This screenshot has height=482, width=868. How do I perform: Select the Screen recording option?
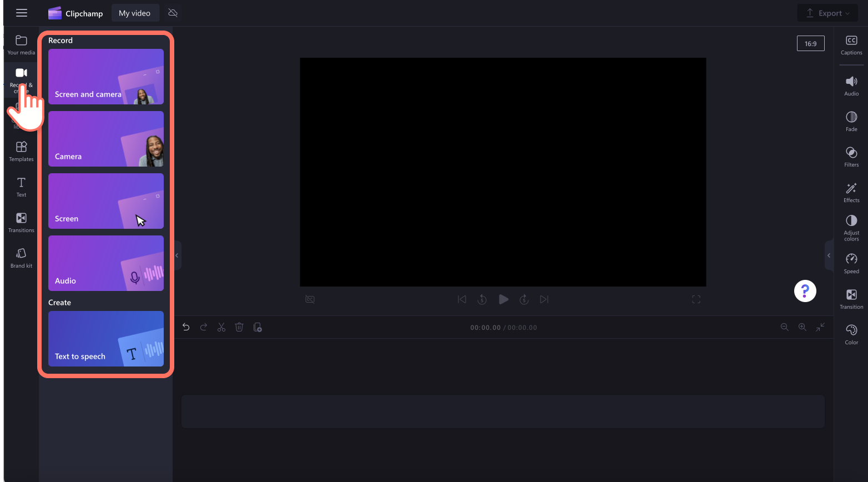coord(106,201)
